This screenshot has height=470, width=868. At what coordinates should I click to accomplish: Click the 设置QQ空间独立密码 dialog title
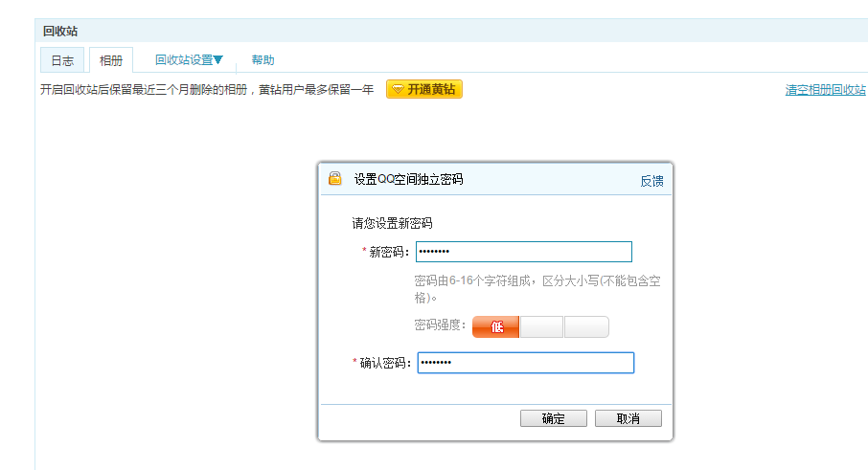tap(408, 179)
